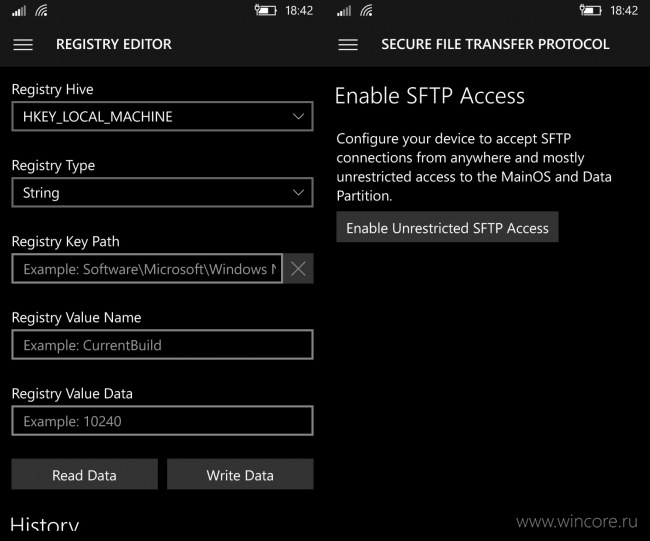Click the Read Data button
The image size is (650, 541).
coord(85,474)
